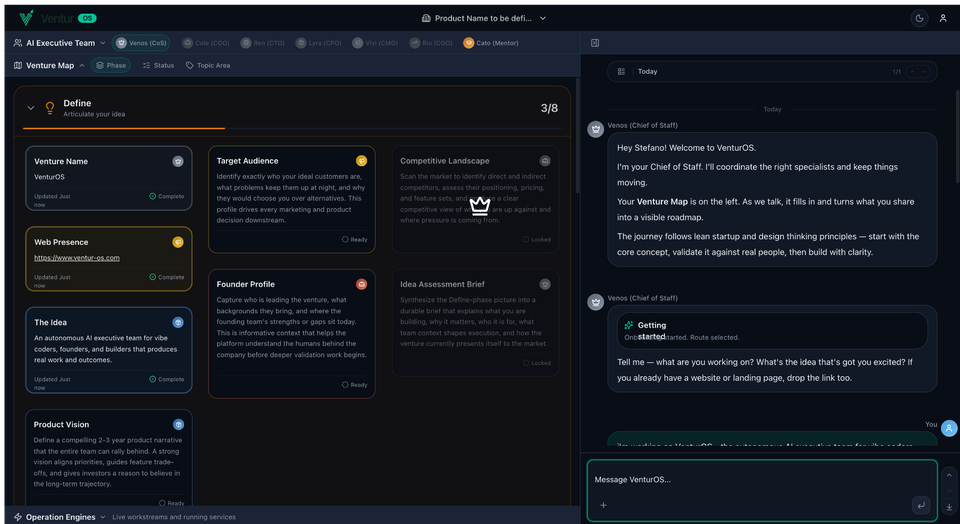Collapse the chat panel using the sidebar icon
Image resolution: width=960 pixels, height=524 pixels.
point(595,43)
